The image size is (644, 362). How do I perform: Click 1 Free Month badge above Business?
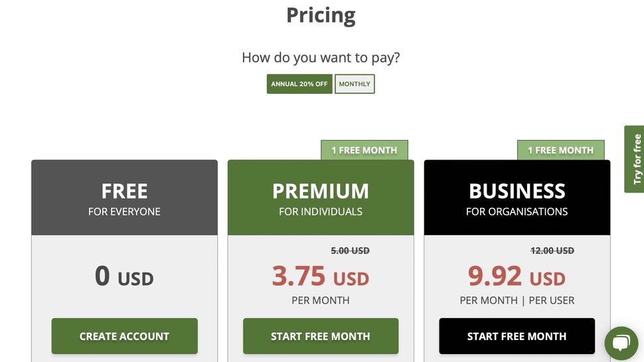561,150
